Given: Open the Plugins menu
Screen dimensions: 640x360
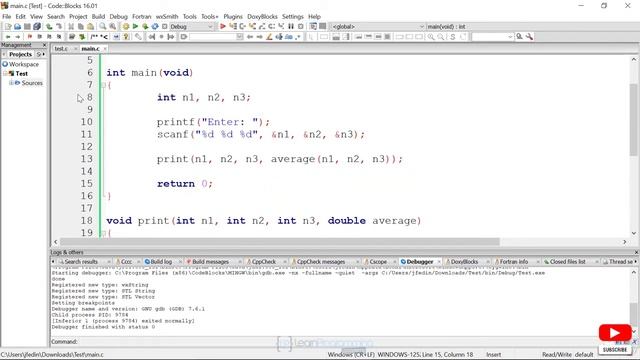Looking at the screenshot, I should (x=233, y=16).
